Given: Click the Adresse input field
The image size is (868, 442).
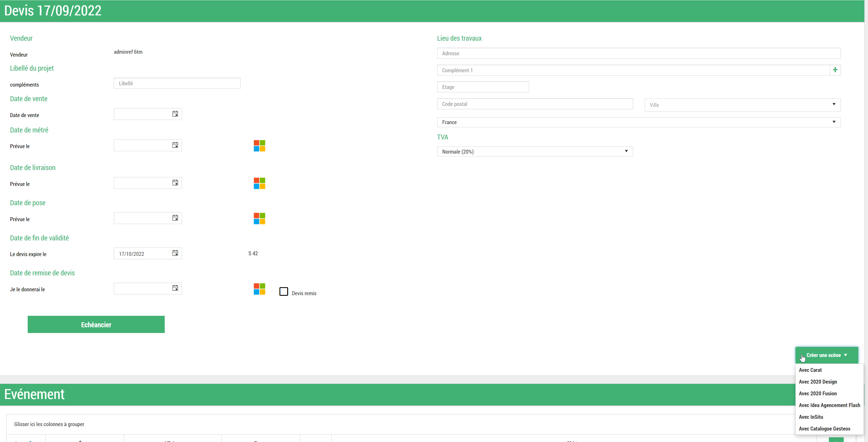Looking at the screenshot, I should 639,53.
